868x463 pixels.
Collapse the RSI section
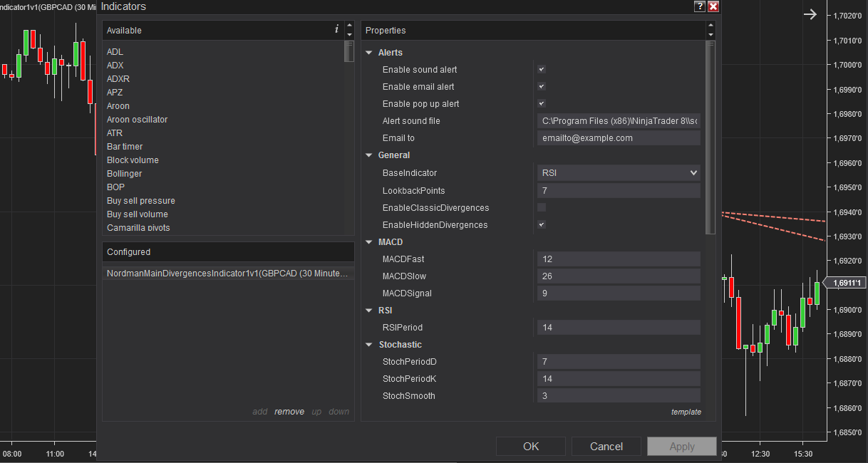(369, 311)
